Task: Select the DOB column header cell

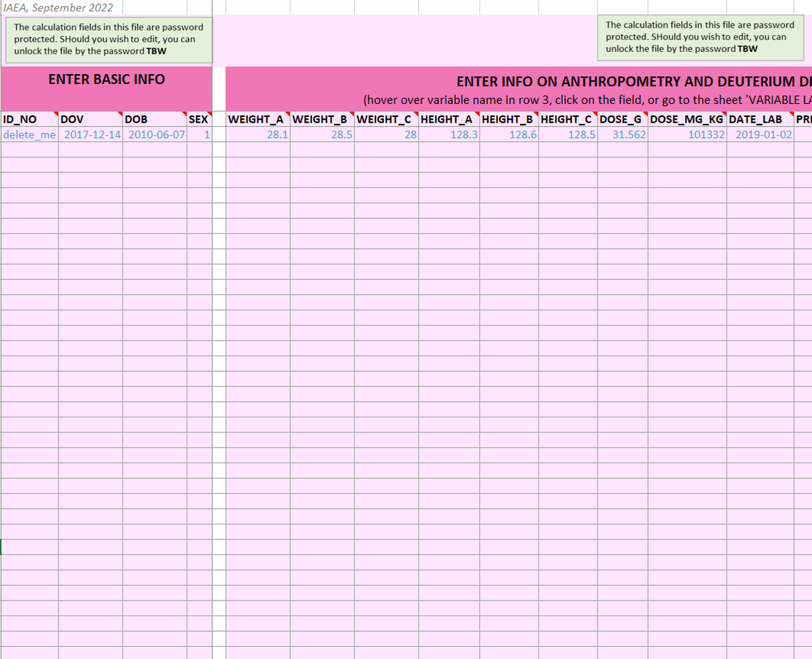Action: pyautogui.click(x=154, y=120)
